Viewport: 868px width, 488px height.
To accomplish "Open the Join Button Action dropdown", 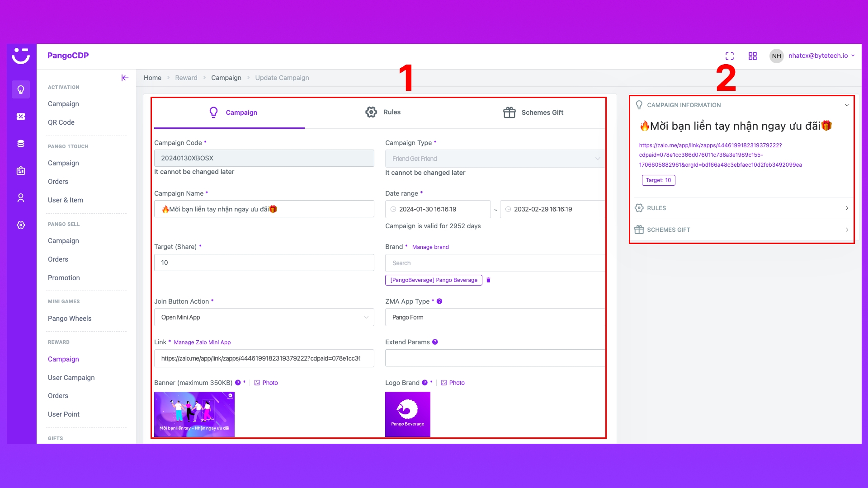I will tap(264, 317).
